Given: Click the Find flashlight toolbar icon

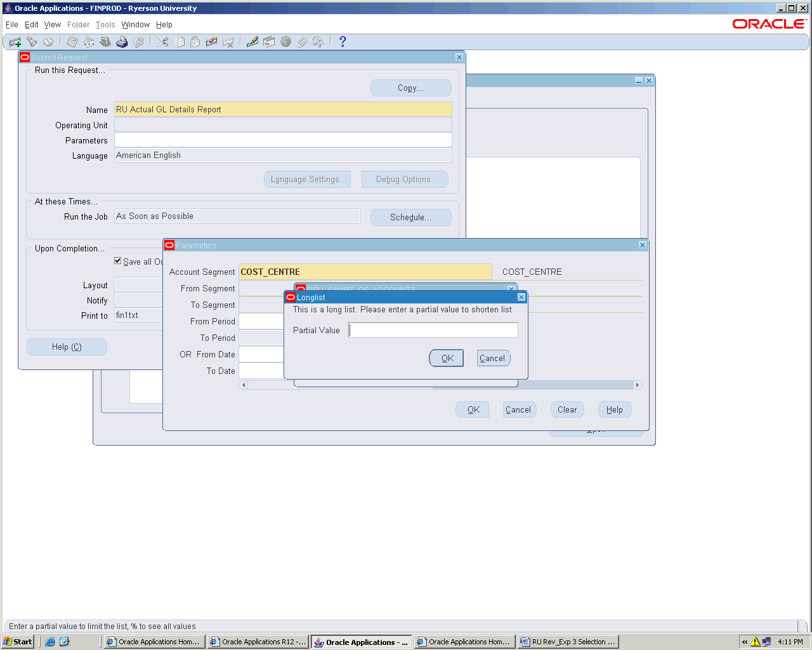Looking at the screenshot, I should point(32,42).
